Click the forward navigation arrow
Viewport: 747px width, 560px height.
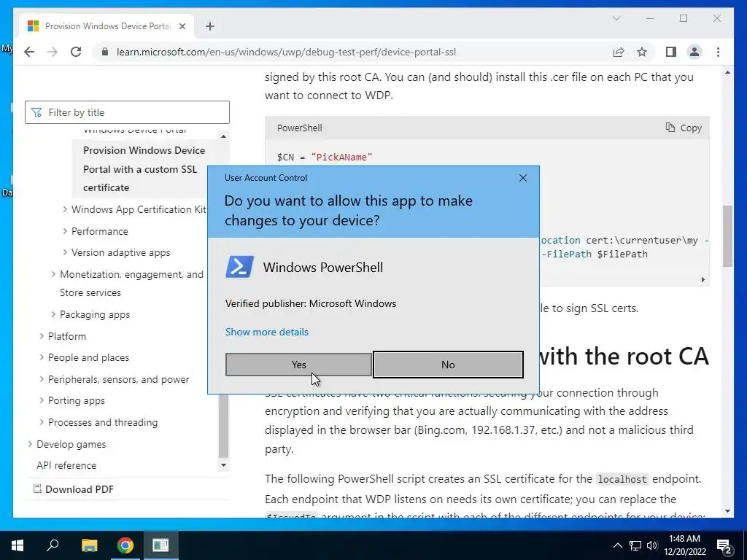[x=53, y=52]
